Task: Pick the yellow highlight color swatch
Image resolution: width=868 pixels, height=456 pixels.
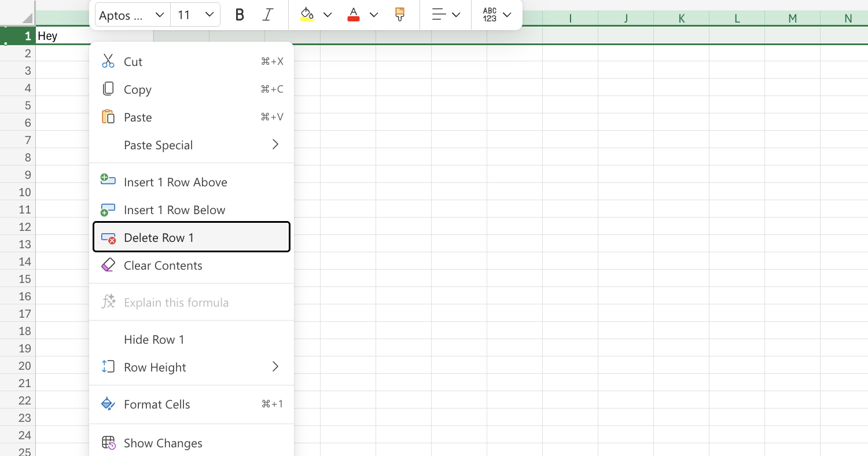Action: click(x=307, y=20)
